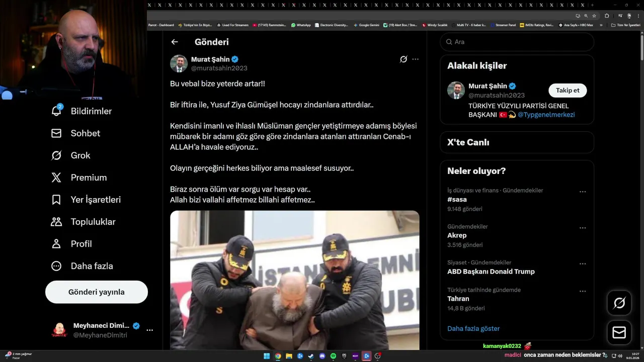The width and height of the screenshot is (644, 362).
Task: Open the arrested man photo in the post
Action: point(295,280)
